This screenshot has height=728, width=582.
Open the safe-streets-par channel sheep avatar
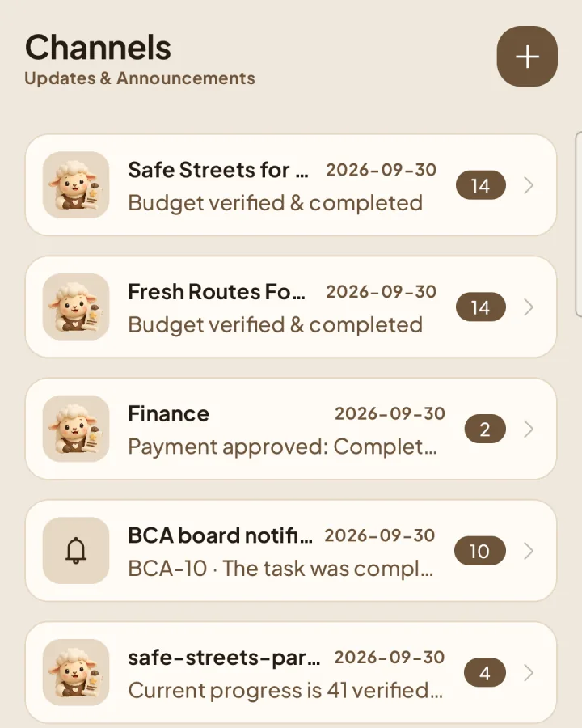point(76,672)
